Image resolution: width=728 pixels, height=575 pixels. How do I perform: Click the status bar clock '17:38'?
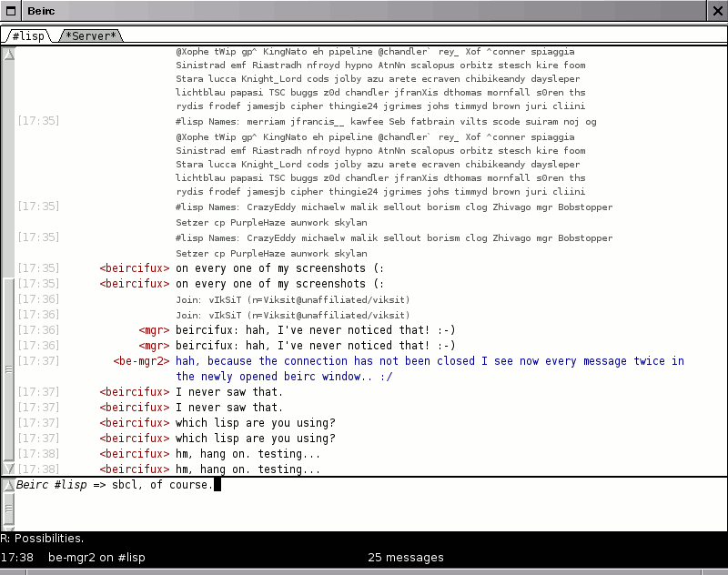(17, 558)
